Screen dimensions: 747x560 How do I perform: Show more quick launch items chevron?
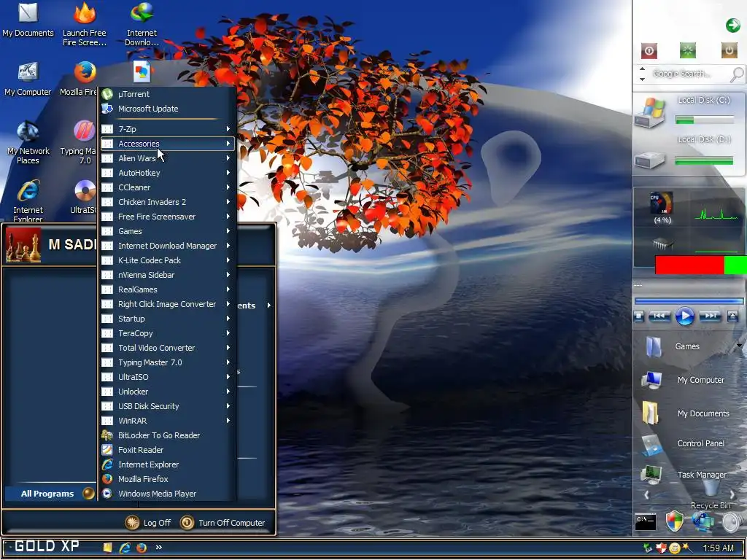pyautogui.click(x=158, y=547)
